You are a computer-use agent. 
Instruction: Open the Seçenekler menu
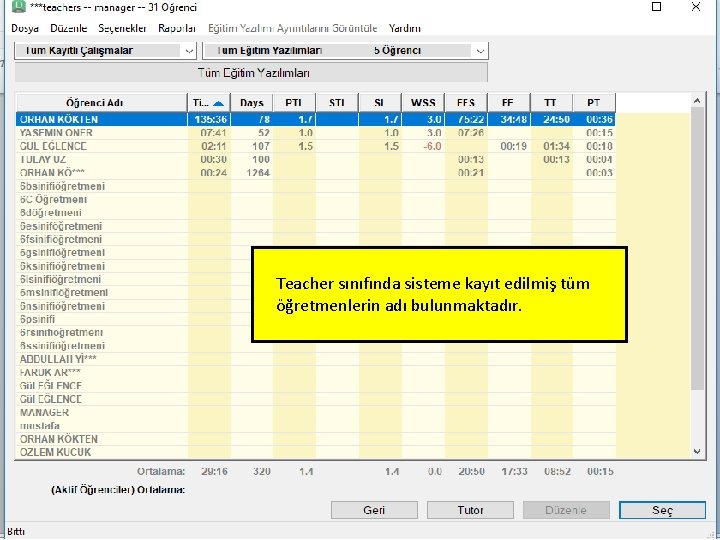click(x=122, y=28)
